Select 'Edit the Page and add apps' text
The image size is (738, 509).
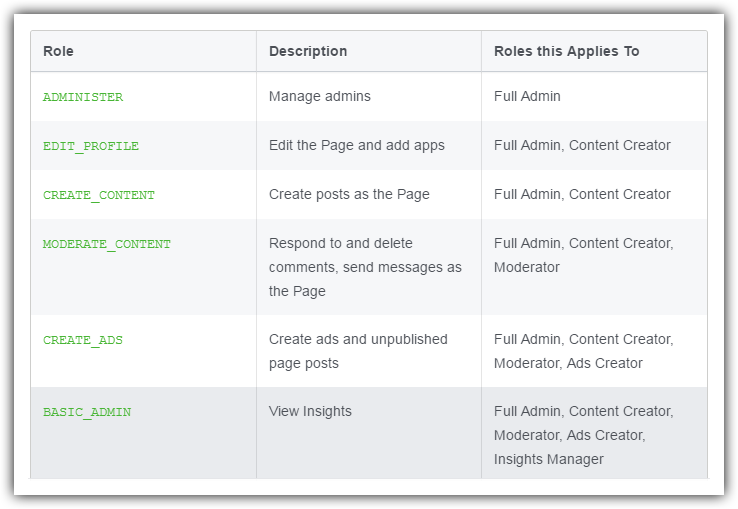click(x=357, y=145)
